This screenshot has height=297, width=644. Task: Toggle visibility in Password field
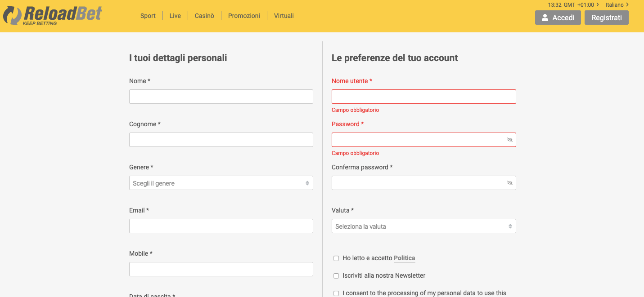pos(510,140)
